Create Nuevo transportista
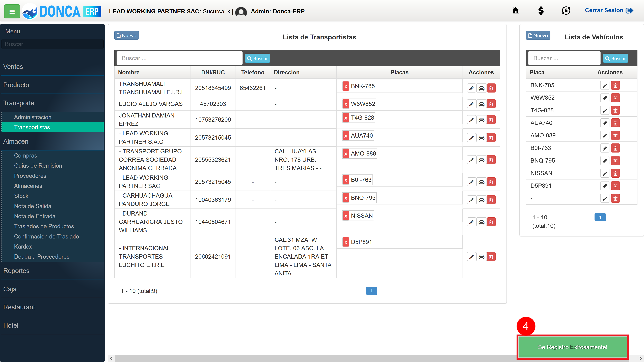Viewport: 644px width, 362px height. [126, 36]
